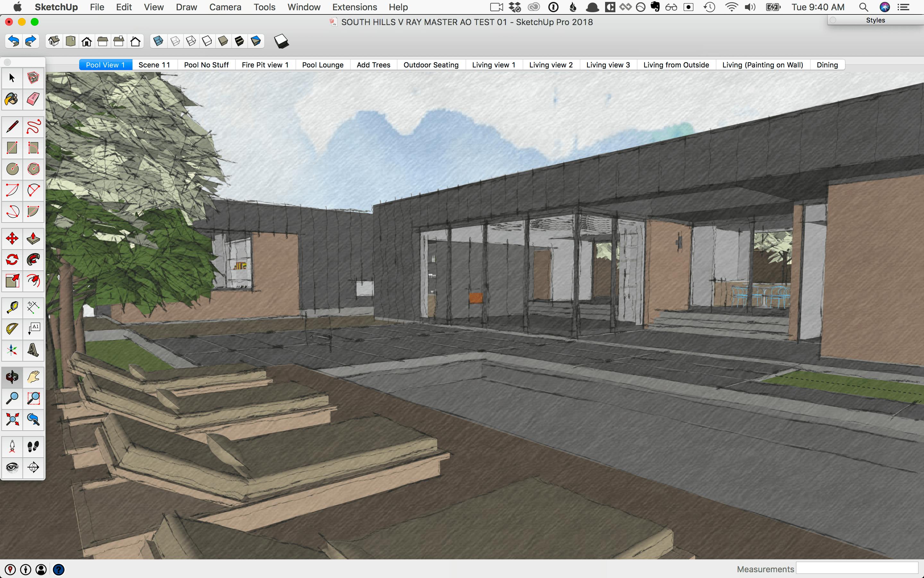Choose the Make Component tool
The width and height of the screenshot is (924, 578).
pyautogui.click(x=34, y=78)
